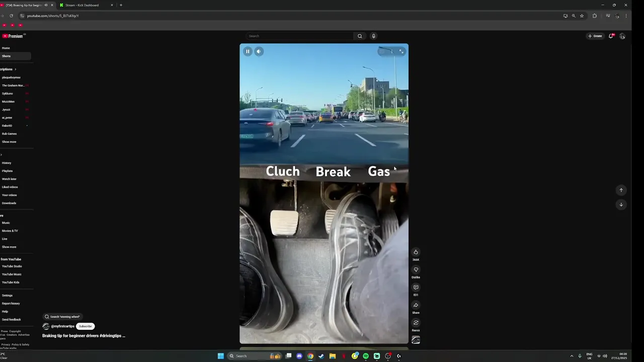Open the ai_peter channel
The image size is (644, 362).
point(7,118)
